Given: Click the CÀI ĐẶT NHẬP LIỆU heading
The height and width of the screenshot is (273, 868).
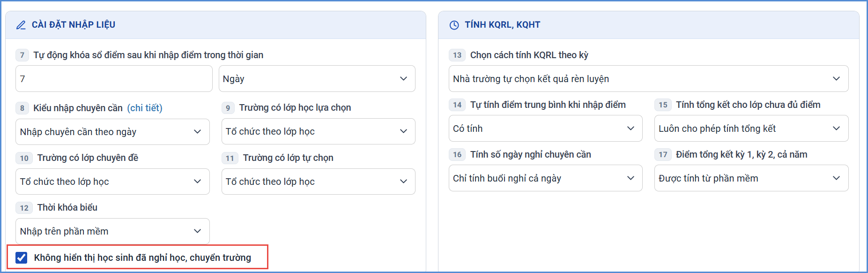Looking at the screenshot, I should coord(74,24).
